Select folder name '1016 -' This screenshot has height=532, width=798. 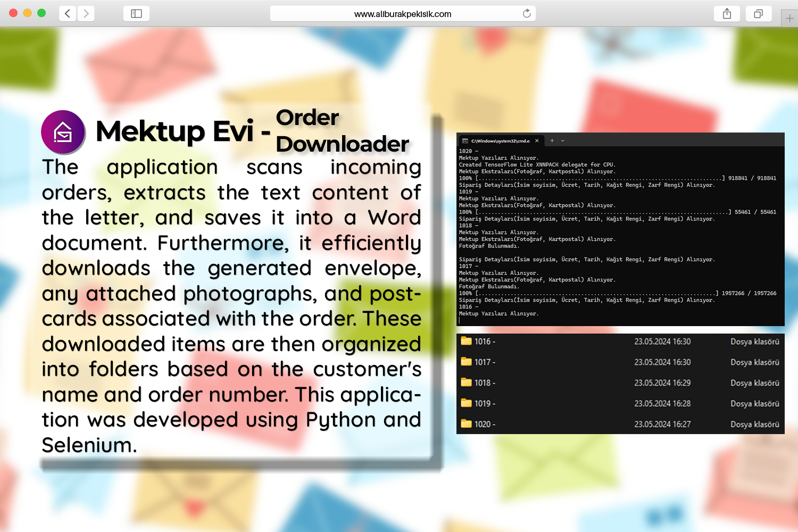pyautogui.click(x=485, y=342)
